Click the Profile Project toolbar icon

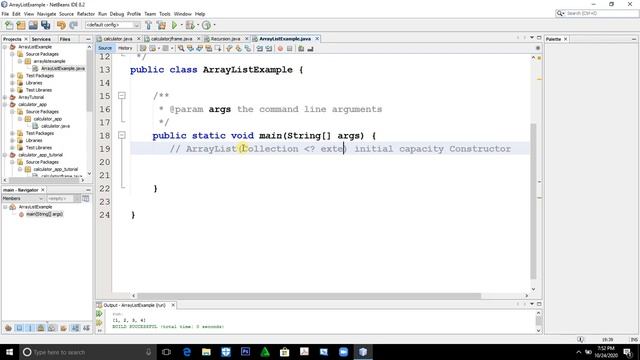point(207,25)
